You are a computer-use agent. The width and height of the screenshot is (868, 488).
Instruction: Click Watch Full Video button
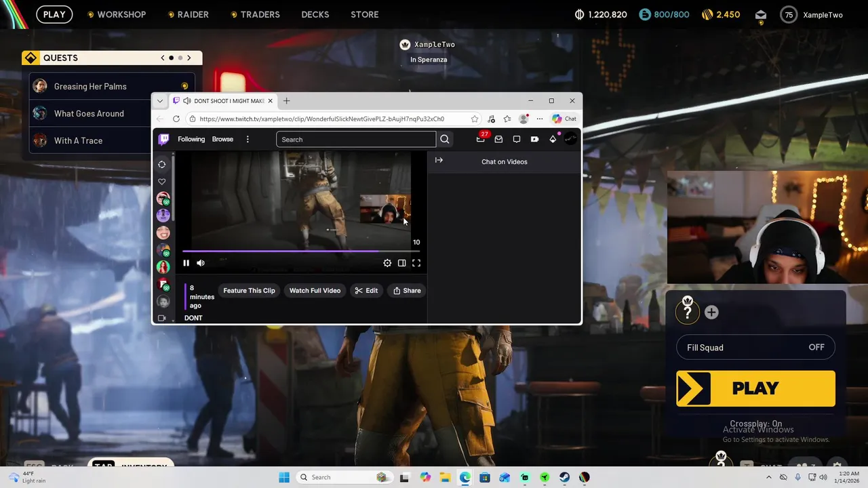(315, 291)
